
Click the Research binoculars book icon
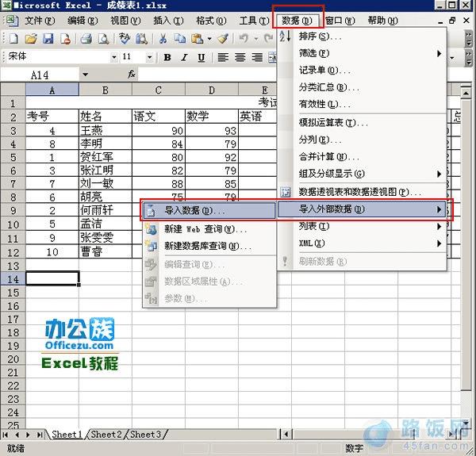click(141, 39)
